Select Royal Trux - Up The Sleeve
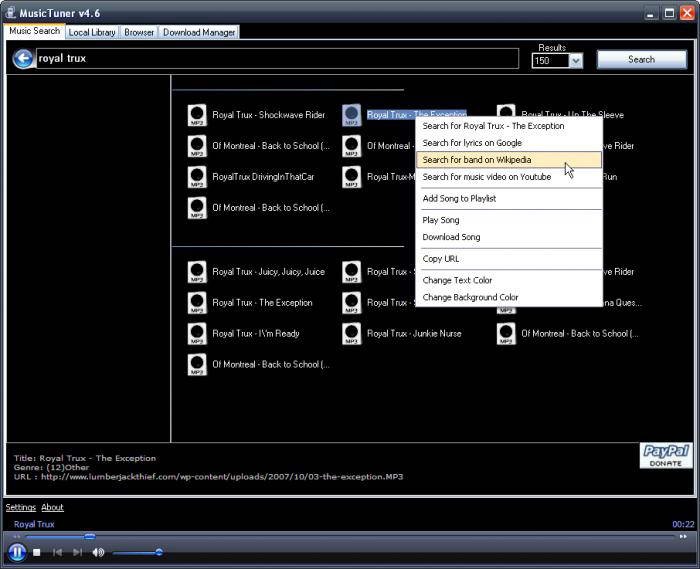 pos(572,115)
